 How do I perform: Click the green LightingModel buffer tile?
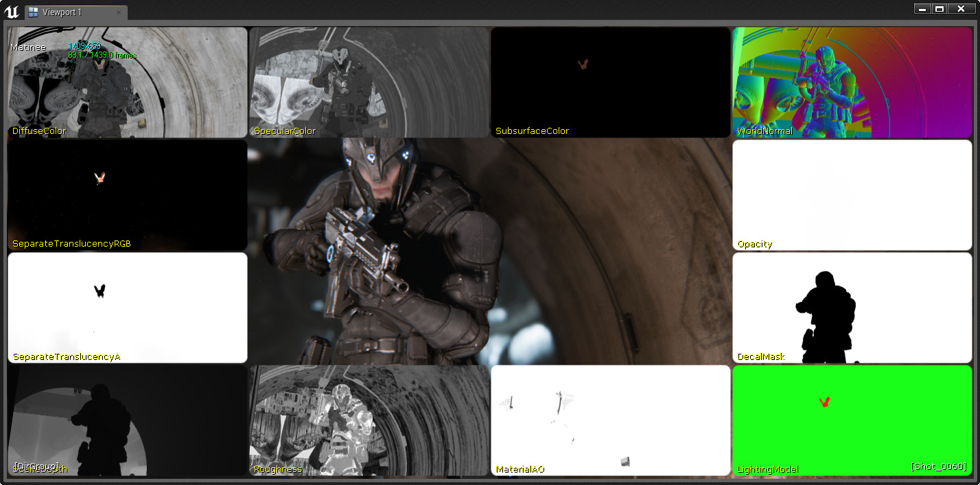pos(853,420)
